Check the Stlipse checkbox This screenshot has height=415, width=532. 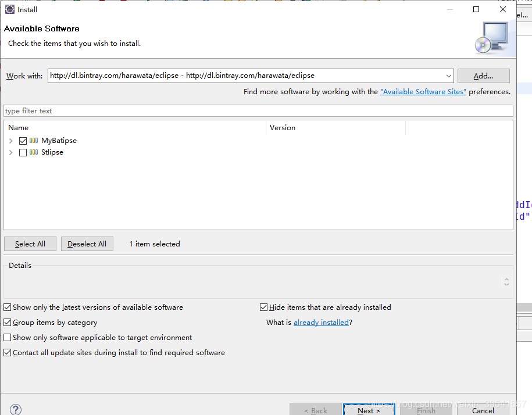click(23, 152)
